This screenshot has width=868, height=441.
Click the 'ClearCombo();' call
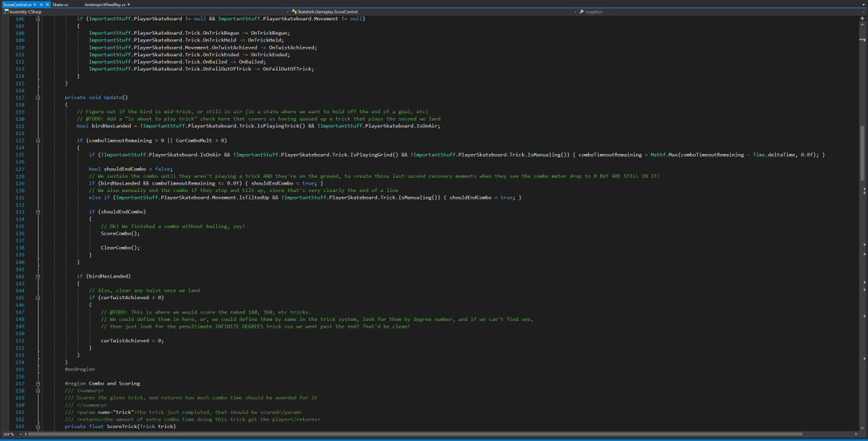(x=120, y=248)
